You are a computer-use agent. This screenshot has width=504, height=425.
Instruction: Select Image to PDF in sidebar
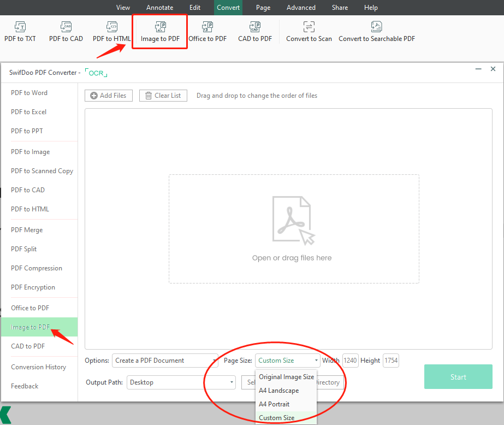coord(39,327)
